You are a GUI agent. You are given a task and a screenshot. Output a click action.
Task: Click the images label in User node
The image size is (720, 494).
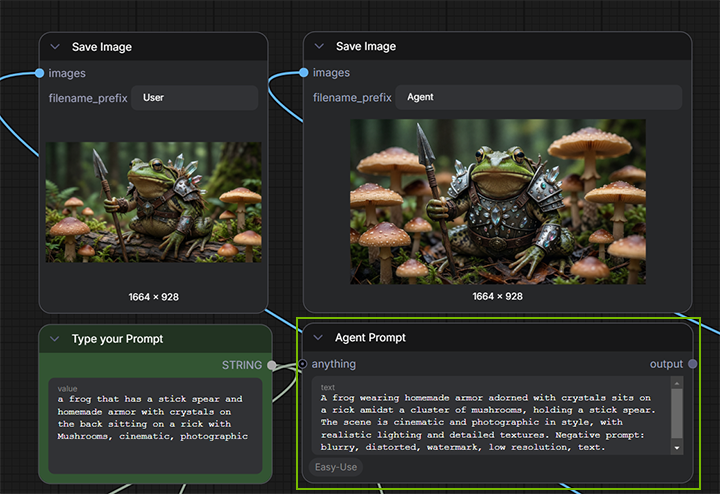[x=67, y=73]
